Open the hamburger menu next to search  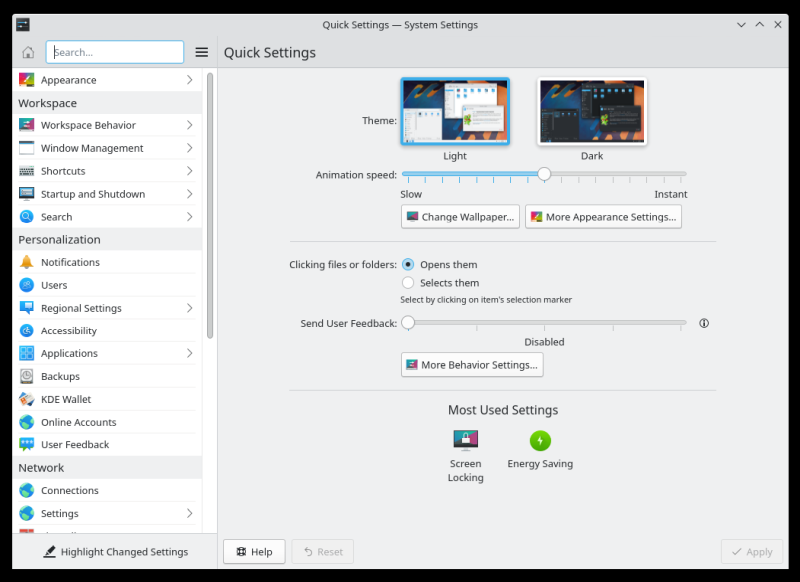202,52
